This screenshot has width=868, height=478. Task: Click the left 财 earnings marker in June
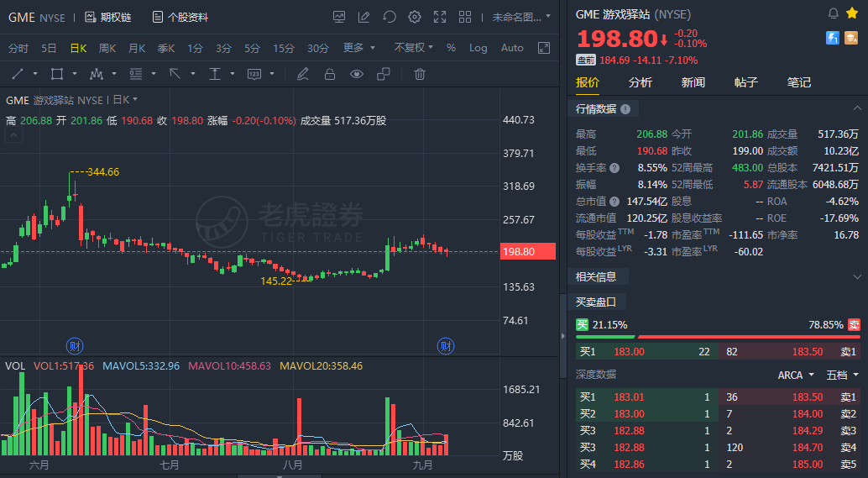pos(75,346)
